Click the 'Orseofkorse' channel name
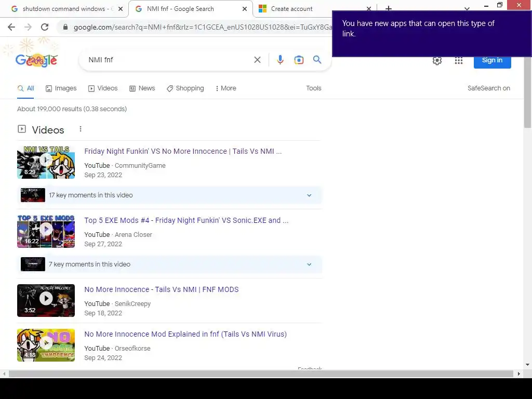Screen dimensions: 532x399 132,349
